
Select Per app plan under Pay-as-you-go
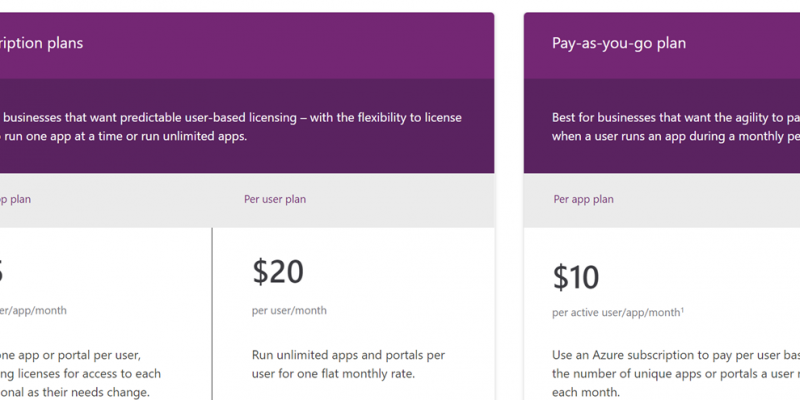[583, 199]
